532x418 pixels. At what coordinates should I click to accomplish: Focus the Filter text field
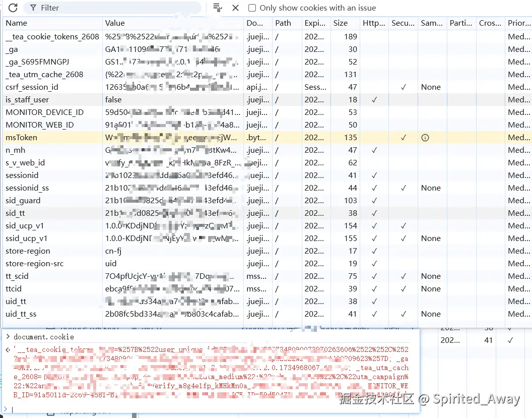(116, 8)
